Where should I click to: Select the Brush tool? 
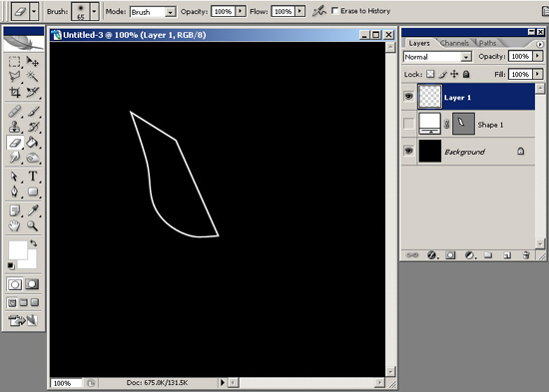point(33,112)
